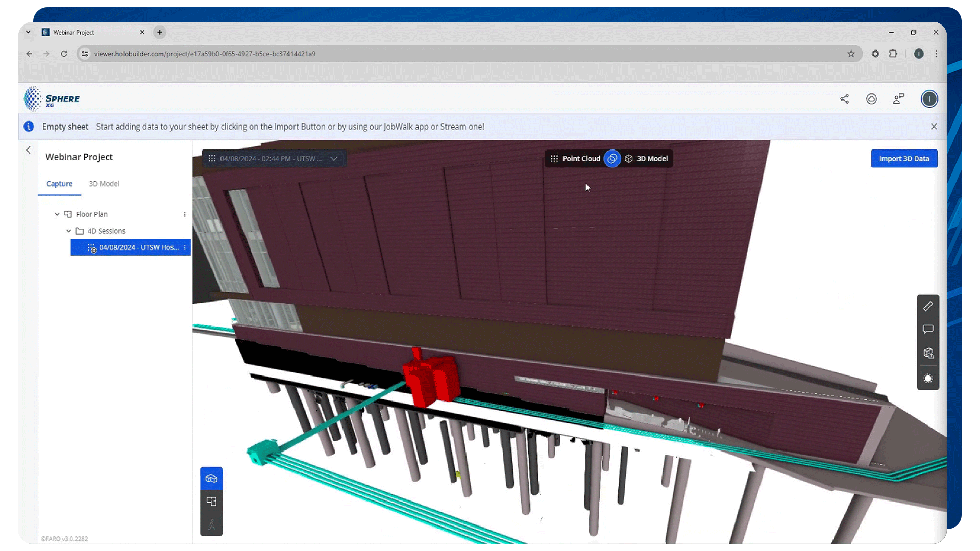The width and height of the screenshot is (980, 551).
Task: Close the Webinar Project browser tab
Action: pos(142,32)
